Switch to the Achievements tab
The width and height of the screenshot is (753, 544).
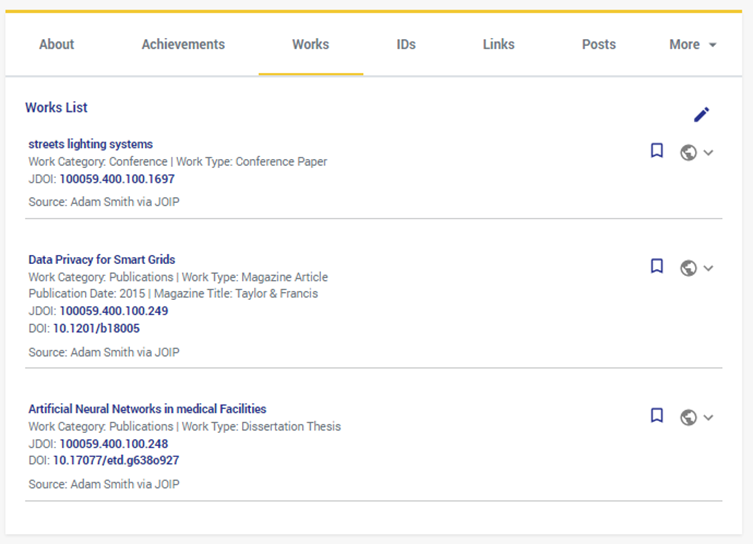[183, 45]
